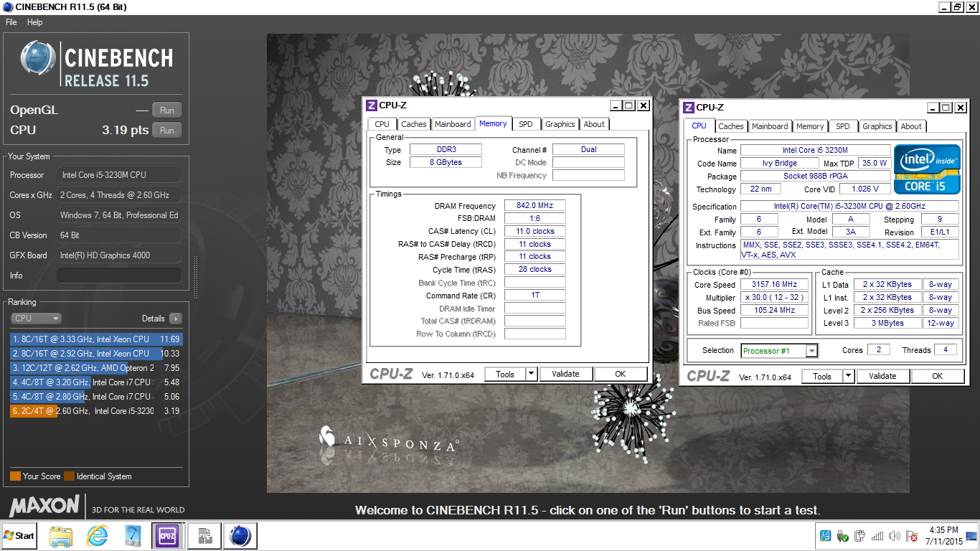Open the Help menu in Cinebench
The width and height of the screenshot is (980, 551).
tap(35, 22)
